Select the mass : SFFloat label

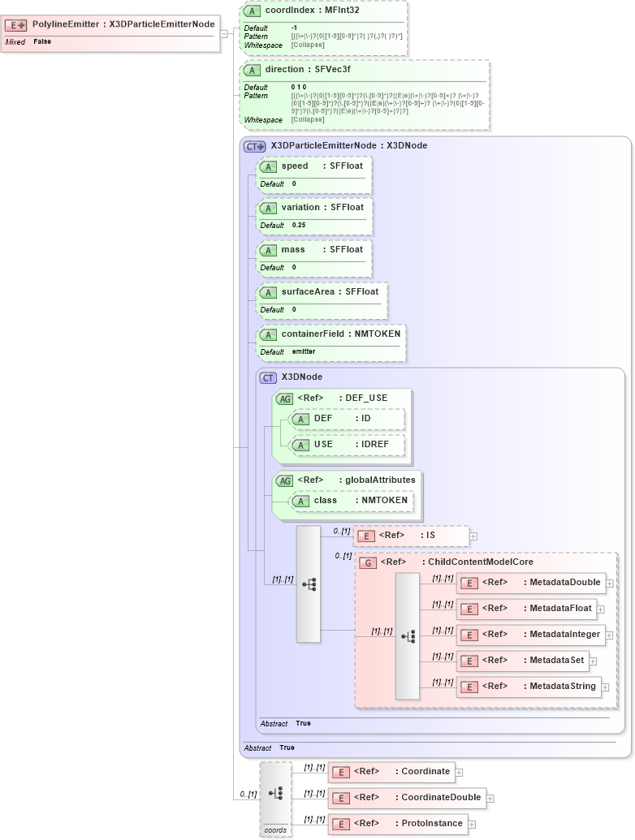322,250
